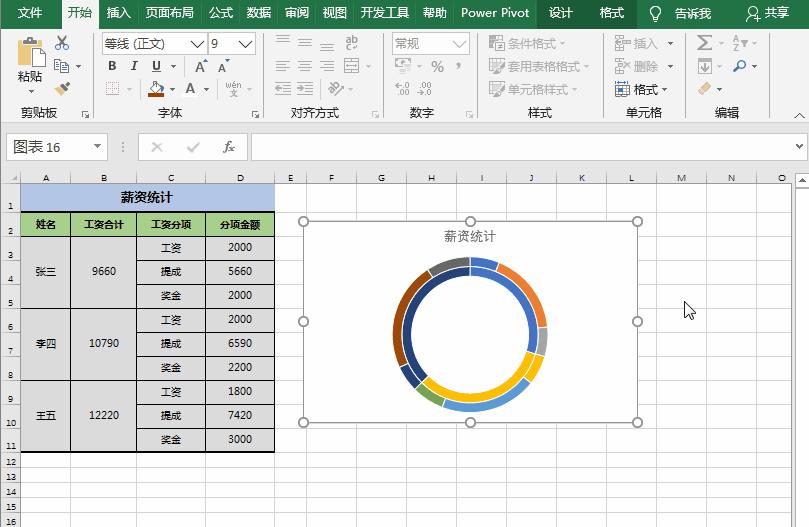809x527 pixels.
Task: Switch to 页面布局 tab
Action: pos(169,13)
